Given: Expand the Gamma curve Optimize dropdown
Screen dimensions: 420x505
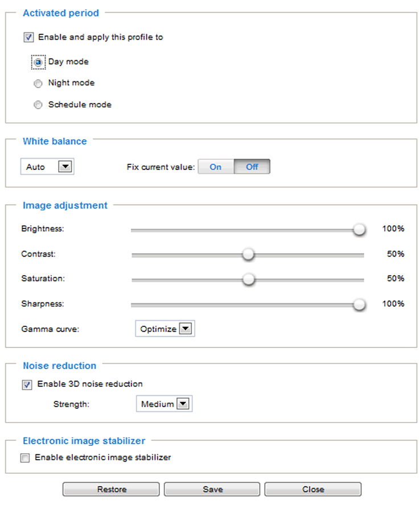Looking at the screenshot, I should pos(165,329).
